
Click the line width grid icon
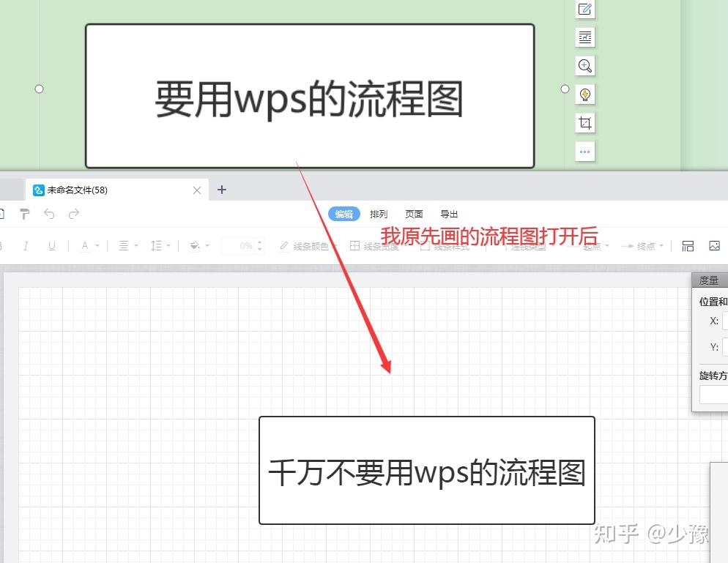354,245
